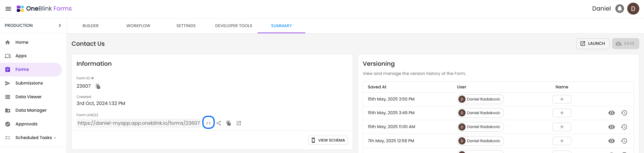Open Home in the sidebar

31,42
